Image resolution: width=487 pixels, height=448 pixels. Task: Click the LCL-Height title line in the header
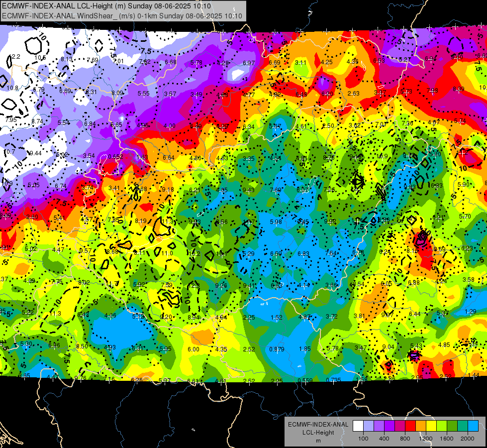pyautogui.click(x=106, y=6)
